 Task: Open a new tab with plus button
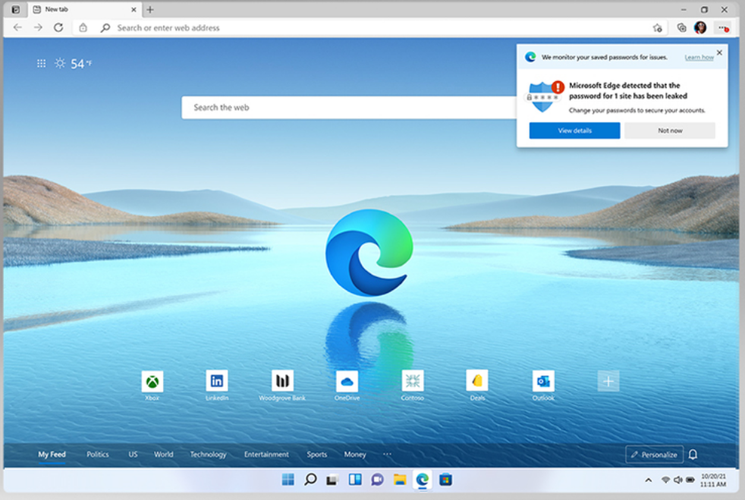pos(150,9)
